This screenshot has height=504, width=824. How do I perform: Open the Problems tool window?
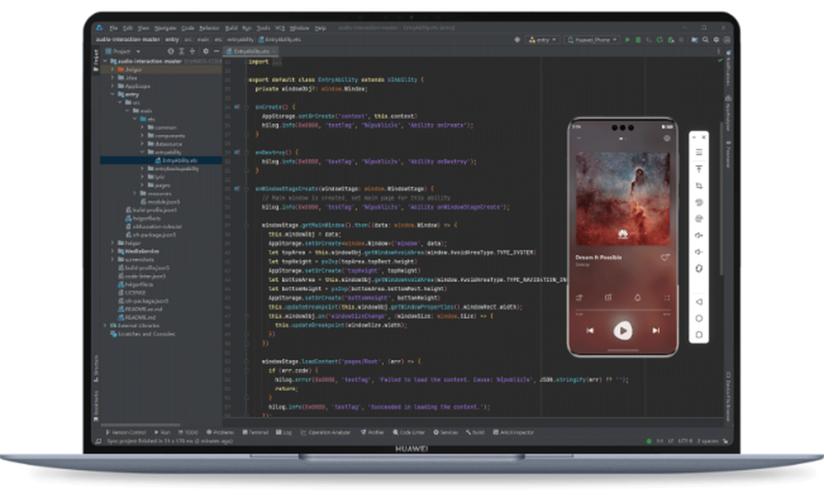tap(220, 432)
